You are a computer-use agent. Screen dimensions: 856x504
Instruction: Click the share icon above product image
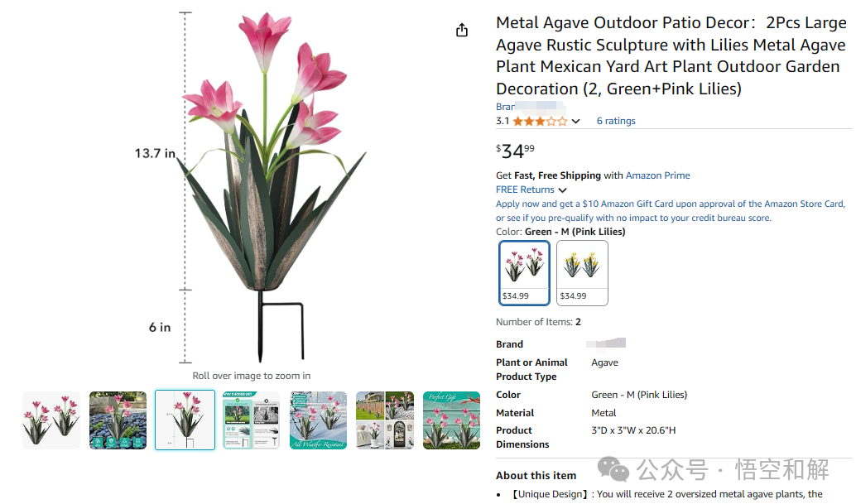click(x=462, y=30)
